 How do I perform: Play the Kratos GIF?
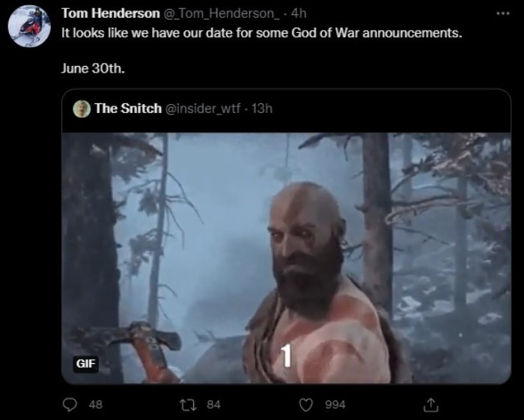click(x=286, y=258)
